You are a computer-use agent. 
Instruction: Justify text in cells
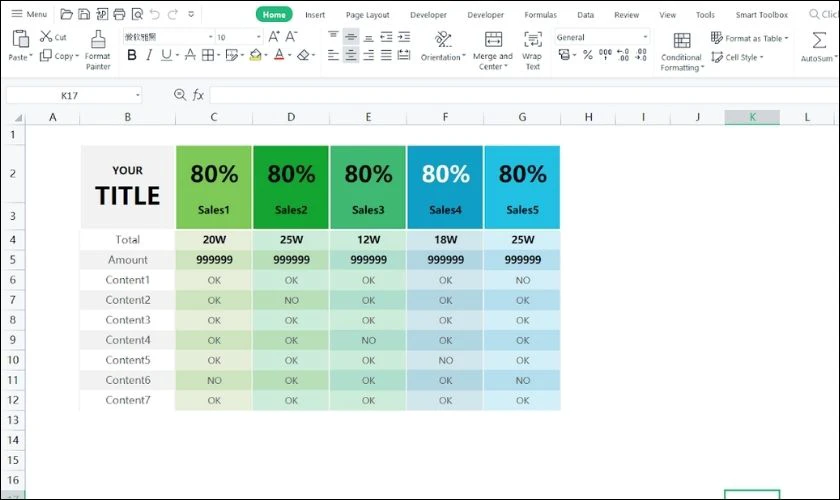[386, 55]
